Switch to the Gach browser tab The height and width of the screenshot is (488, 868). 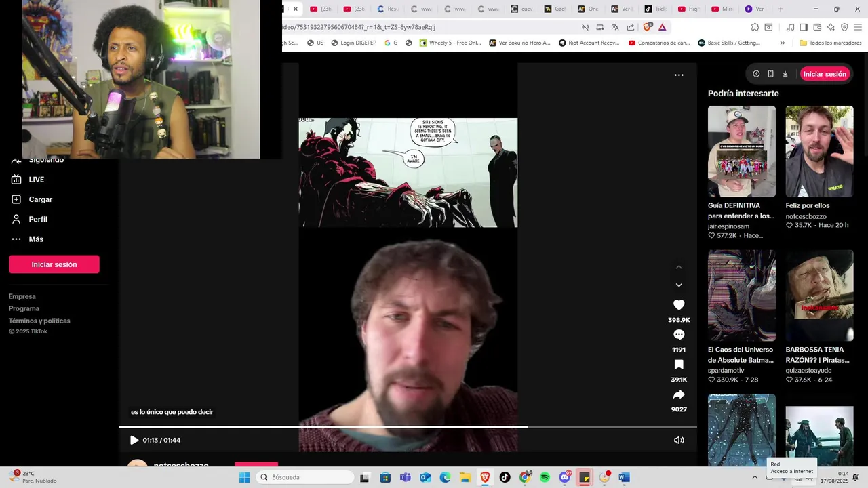click(x=555, y=9)
